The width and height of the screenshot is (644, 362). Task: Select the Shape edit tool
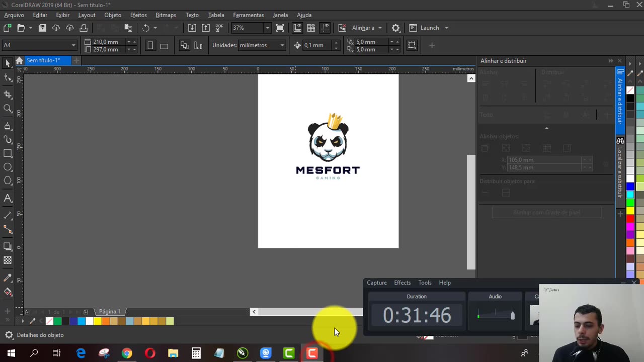click(8, 77)
